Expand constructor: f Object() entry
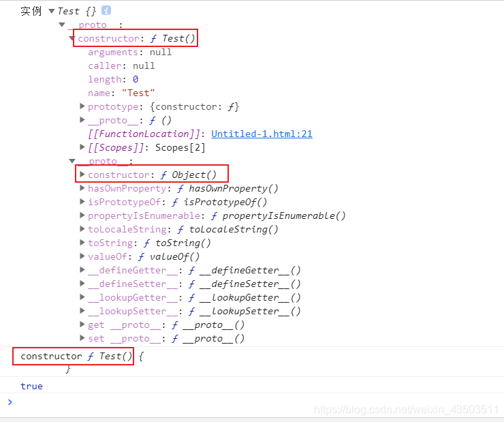This screenshot has width=504, height=422. click(82, 175)
